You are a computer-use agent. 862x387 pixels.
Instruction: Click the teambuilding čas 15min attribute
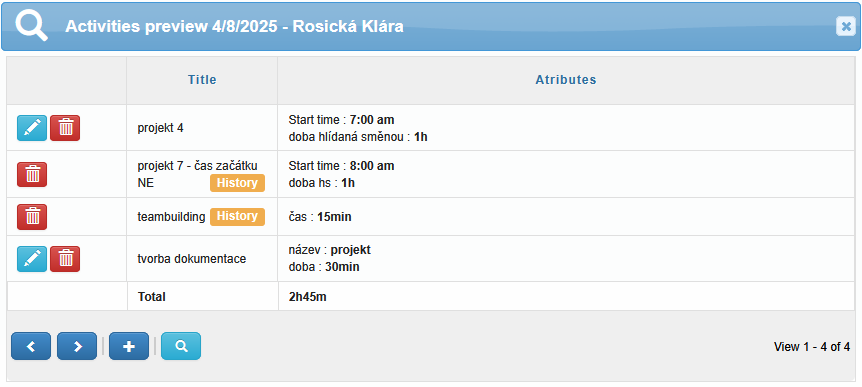320,217
